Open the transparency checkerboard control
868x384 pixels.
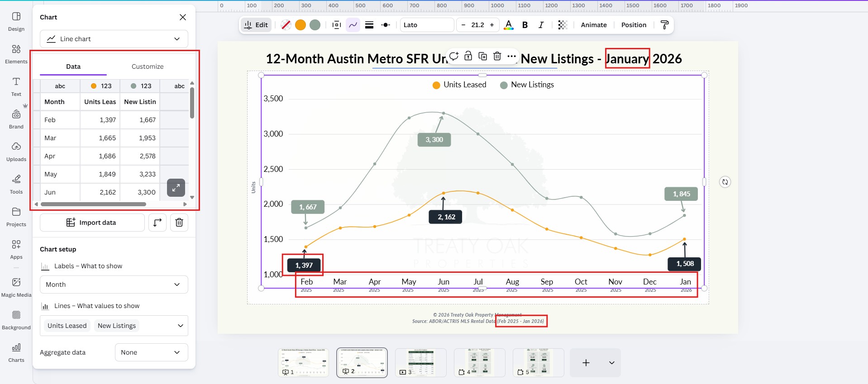pos(563,25)
